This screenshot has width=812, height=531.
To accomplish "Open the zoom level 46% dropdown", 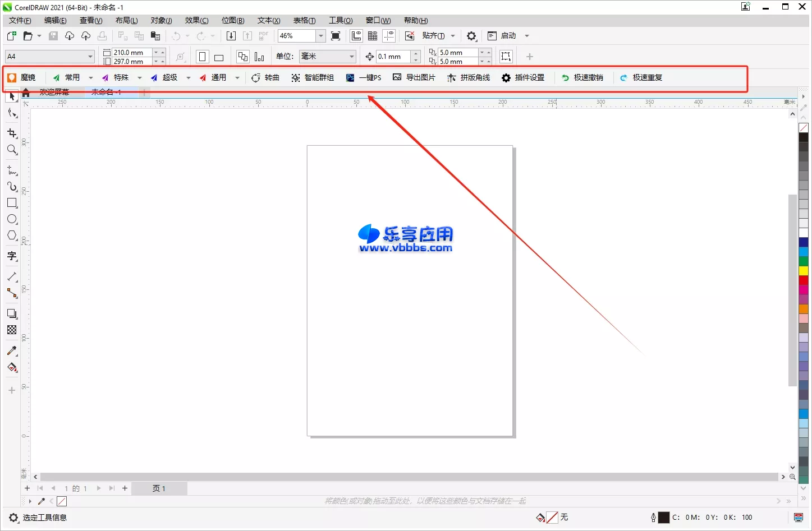I will tap(320, 35).
